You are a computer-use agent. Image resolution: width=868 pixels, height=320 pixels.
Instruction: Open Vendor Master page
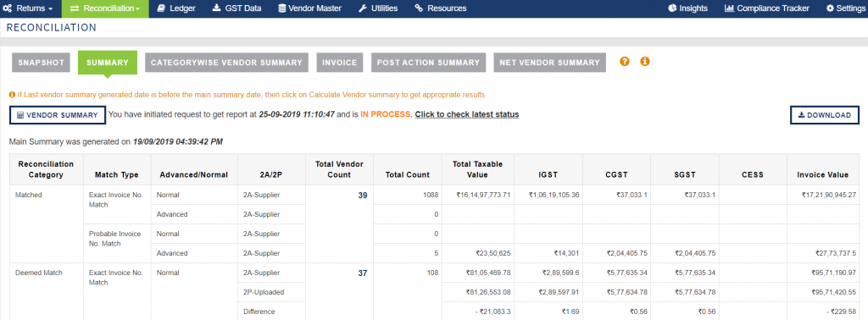click(x=310, y=8)
